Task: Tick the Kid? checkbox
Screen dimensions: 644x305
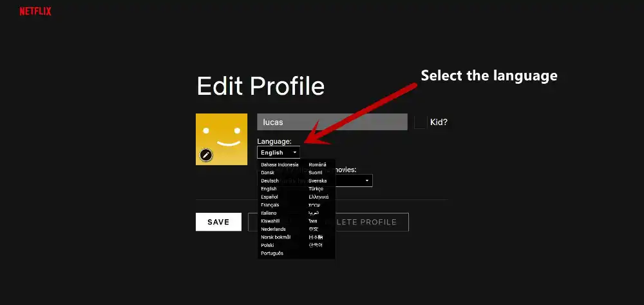Action: tap(421, 122)
